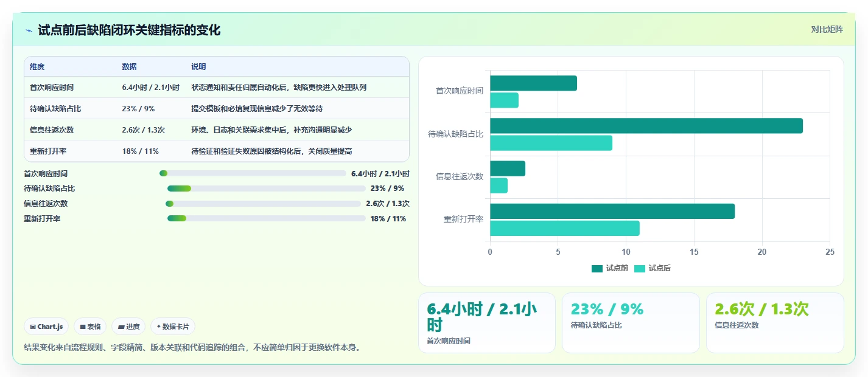The image size is (868, 377).
Task: Click progress value 23% / 9% label
Action: click(387, 188)
